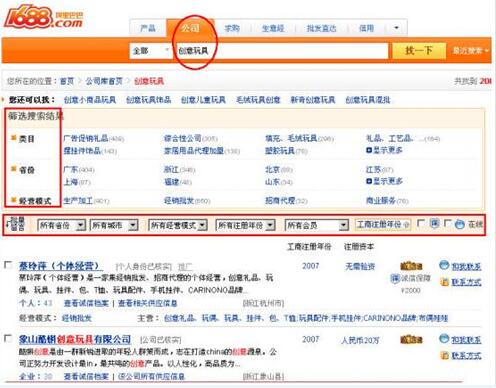The image size is (496, 388).
Task: Click 该公司所有供应信息 under 象山酷棋
Action: (x=151, y=376)
